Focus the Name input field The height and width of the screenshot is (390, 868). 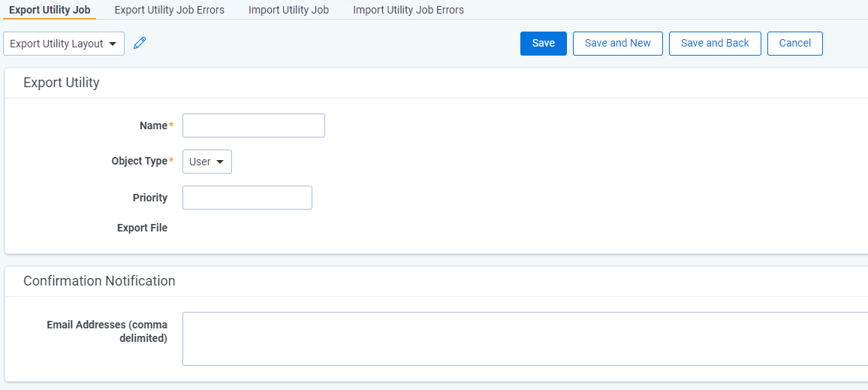click(x=254, y=125)
